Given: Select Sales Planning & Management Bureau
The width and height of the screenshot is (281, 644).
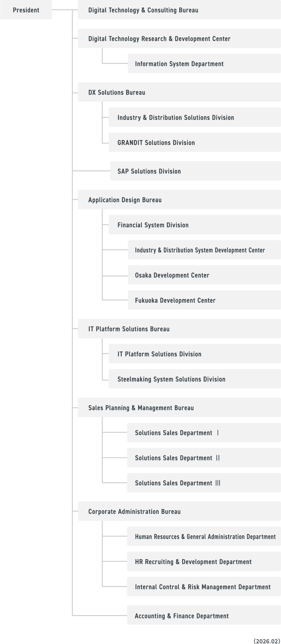Looking at the screenshot, I should pyautogui.click(x=179, y=407).
